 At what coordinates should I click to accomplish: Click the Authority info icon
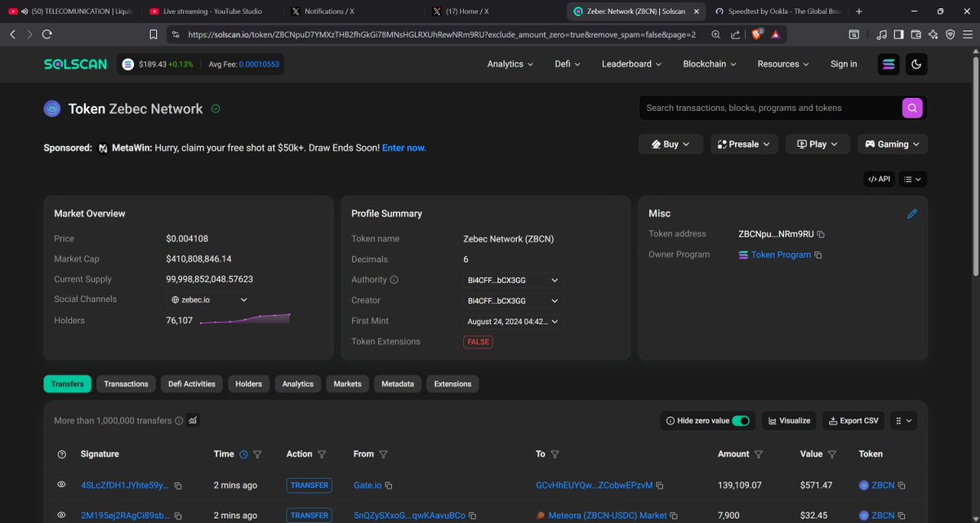[x=394, y=280]
